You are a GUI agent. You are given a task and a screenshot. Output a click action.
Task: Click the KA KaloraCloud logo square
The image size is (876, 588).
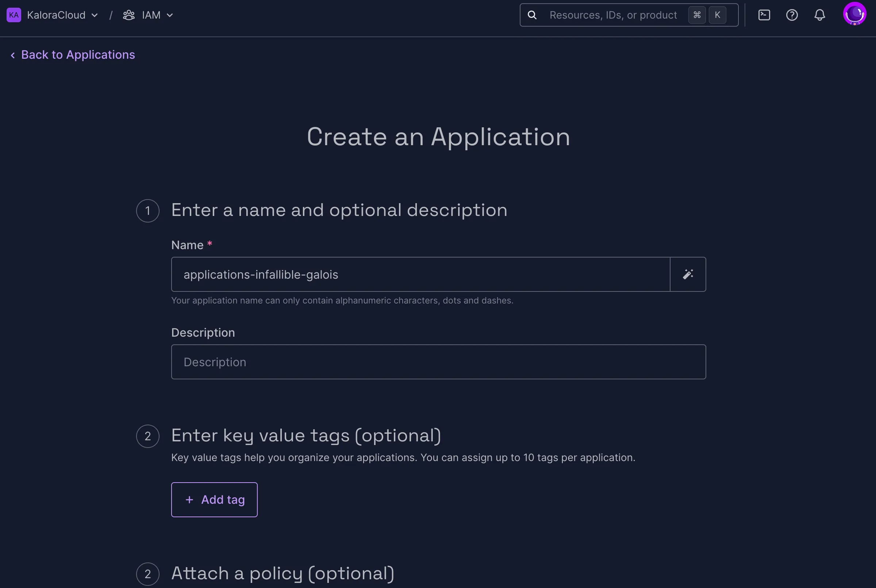click(x=14, y=15)
